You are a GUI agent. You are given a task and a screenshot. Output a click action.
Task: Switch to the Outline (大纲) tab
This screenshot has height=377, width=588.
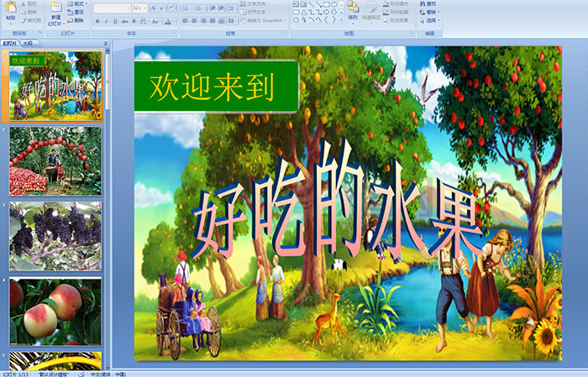29,42
